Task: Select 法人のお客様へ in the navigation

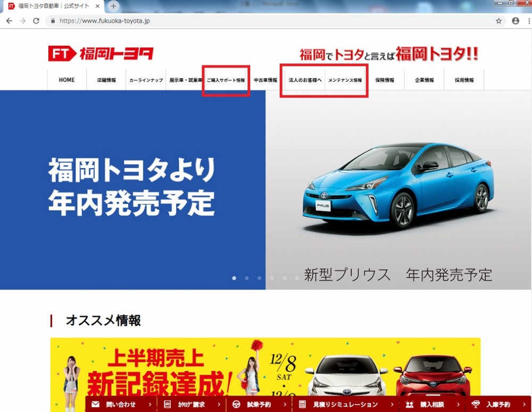Action: (x=305, y=80)
